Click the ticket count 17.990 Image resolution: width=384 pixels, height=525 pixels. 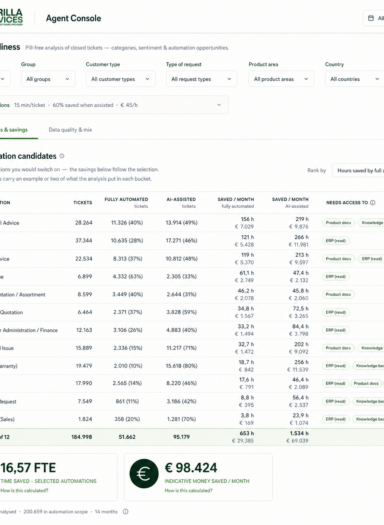(84, 383)
